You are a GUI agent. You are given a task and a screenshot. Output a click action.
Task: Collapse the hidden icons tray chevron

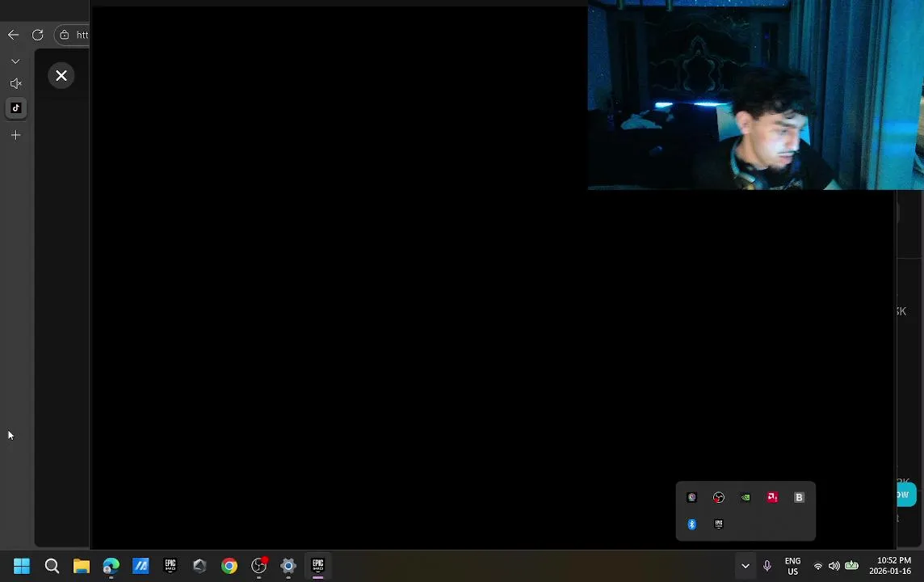pos(745,566)
